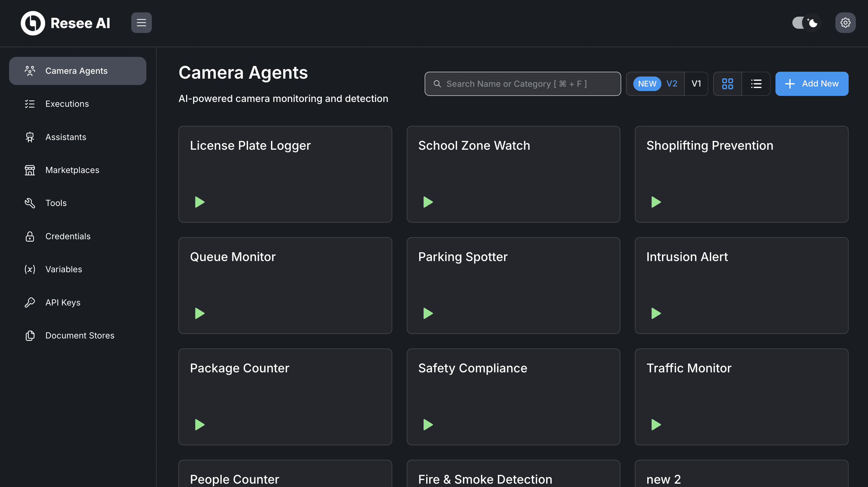Go to Marketplaces section
Image resolution: width=868 pixels, height=487 pixels.
(x=72, y=170)
